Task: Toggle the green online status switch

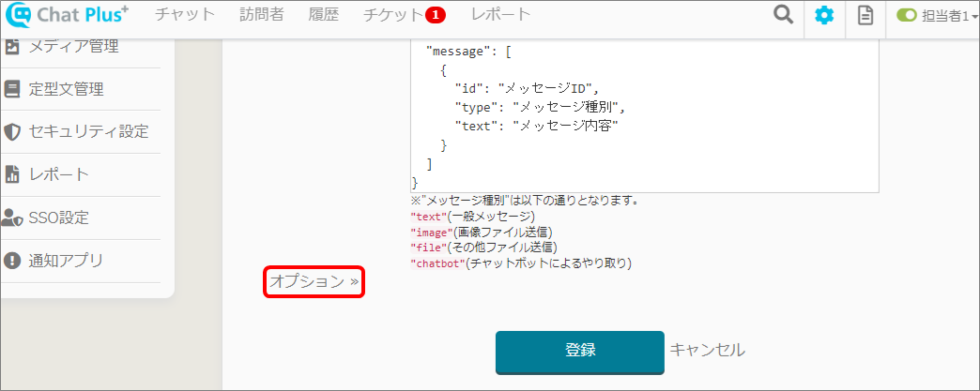Action: (906, 16)
